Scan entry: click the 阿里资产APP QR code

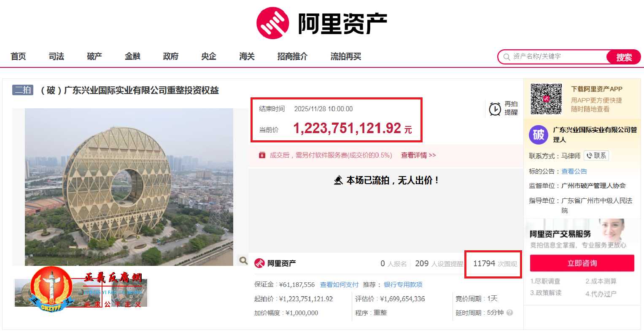(547, 99)
